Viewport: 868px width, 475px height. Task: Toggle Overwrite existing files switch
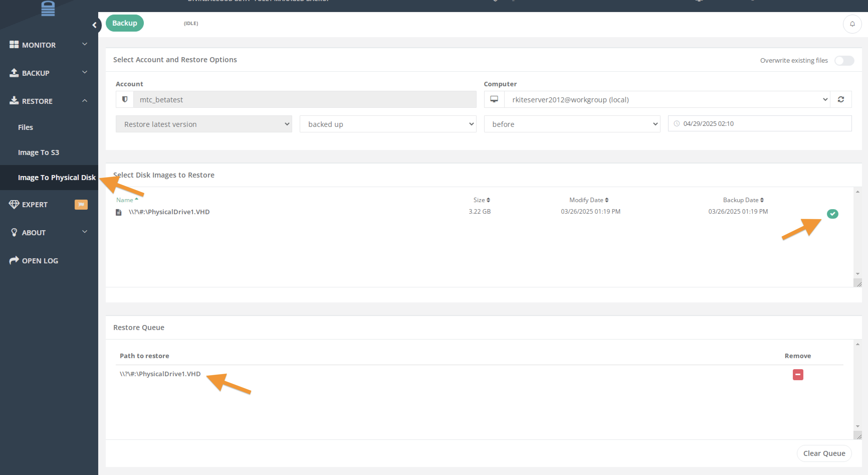coord(844,60)
